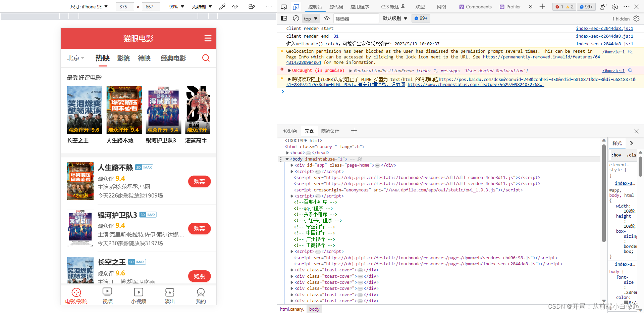
Task: Click the inspect element picker icon in DevTools
Action: point(284,7)
